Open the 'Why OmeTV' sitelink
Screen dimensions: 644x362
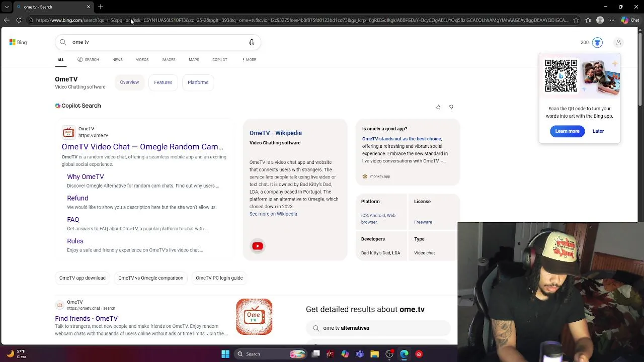86,177
